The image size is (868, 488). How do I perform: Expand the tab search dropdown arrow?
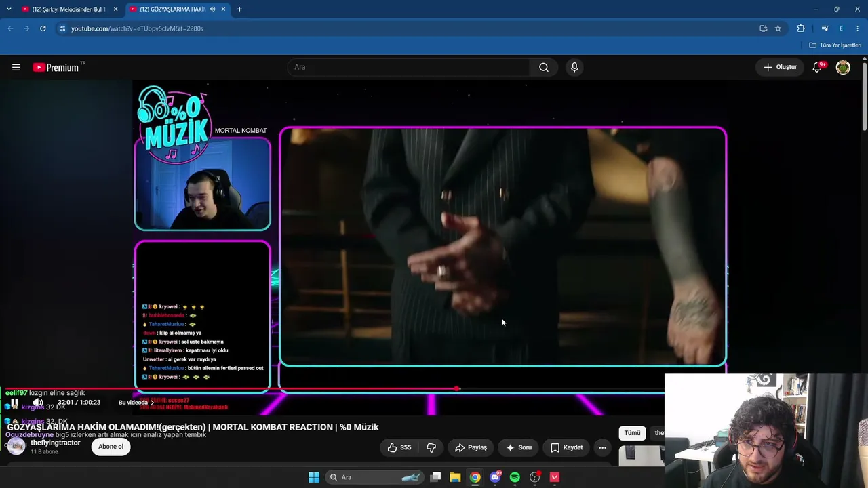tap(9, 9)
